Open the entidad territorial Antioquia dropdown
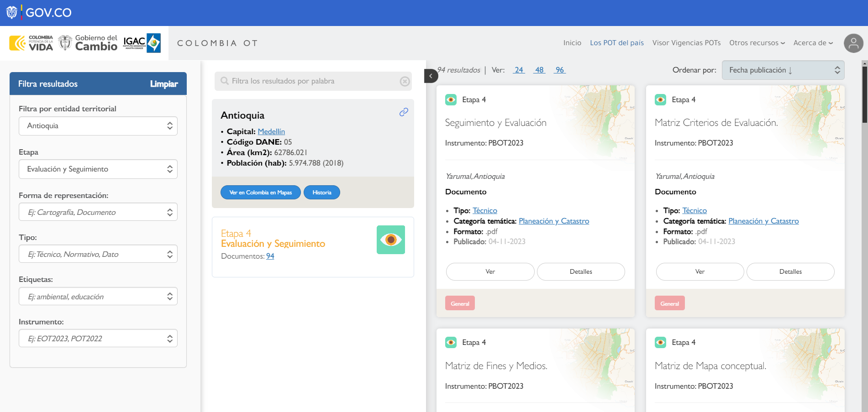The width and height of the screenshot is (868, 412). click(98, 126)
